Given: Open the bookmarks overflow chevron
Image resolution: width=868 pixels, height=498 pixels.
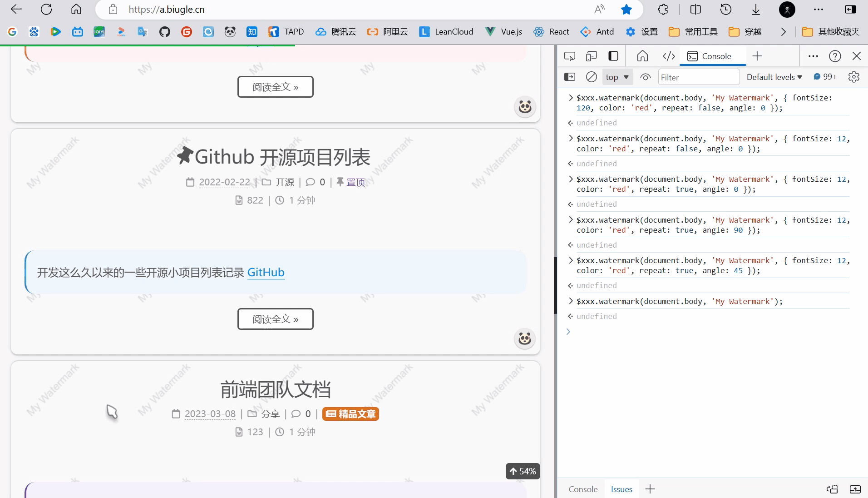Looking at the screenshot, I should (x=783, y=32).
